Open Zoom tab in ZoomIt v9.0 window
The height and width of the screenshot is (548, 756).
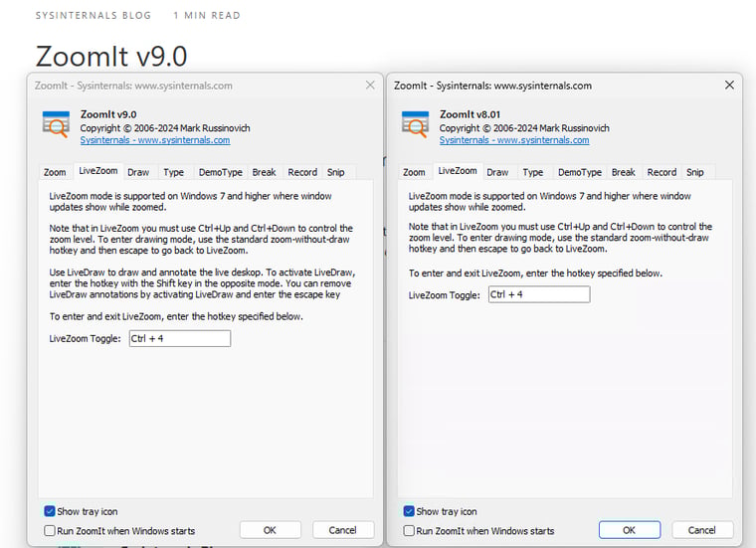pyautogui.click(x=55, y=172)
